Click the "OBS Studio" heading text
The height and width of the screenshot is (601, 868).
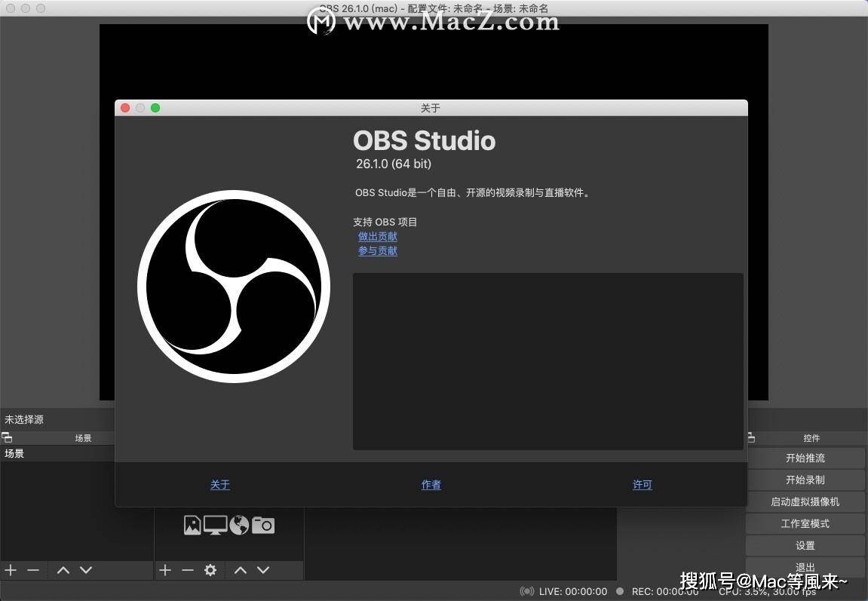424,140
